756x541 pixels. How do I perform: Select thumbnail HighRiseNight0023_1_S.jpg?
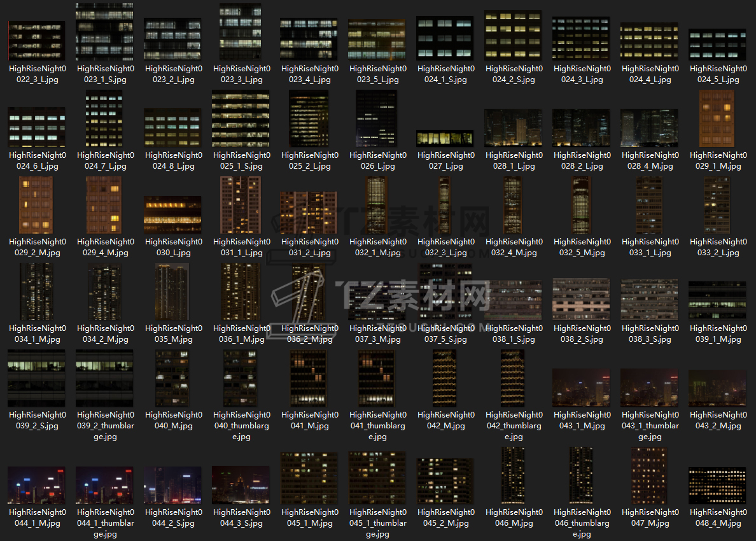coord(104,31)
